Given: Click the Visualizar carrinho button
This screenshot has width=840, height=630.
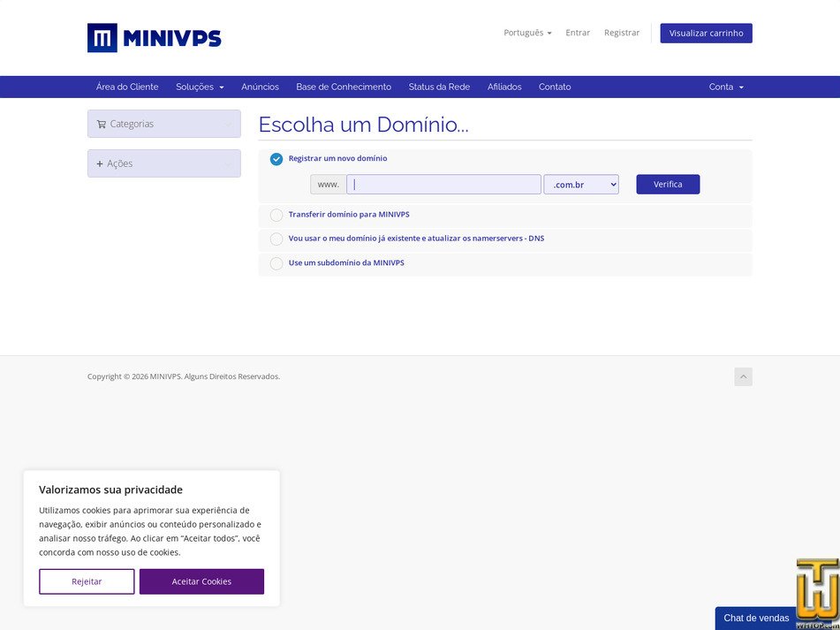Looking at the screenshot, I should click(x=706, y=34).
